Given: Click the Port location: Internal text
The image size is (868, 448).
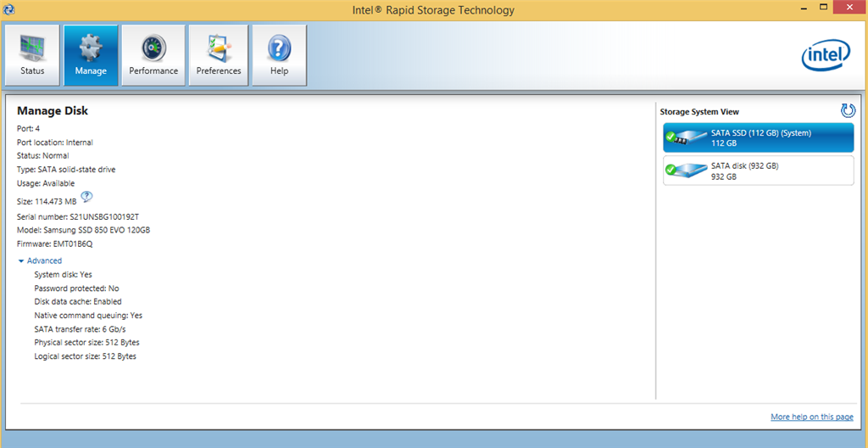Looking at the screenshot, I should click(55, 142).
